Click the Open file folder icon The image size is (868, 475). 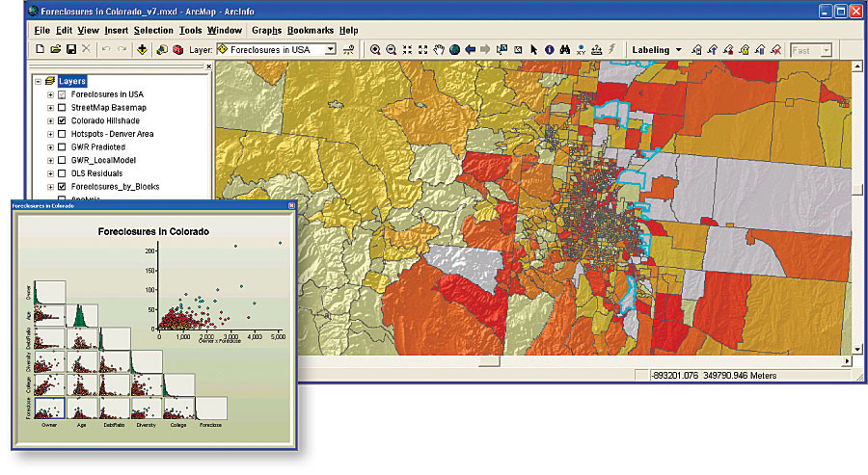55,49
